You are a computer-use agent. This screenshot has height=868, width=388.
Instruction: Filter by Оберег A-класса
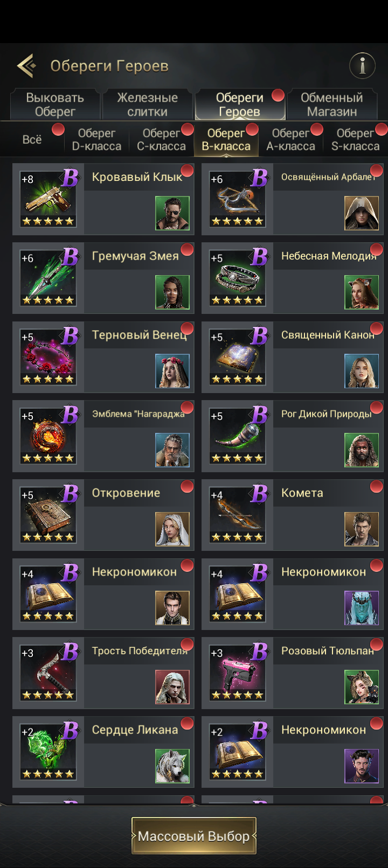tap(291, 139)
